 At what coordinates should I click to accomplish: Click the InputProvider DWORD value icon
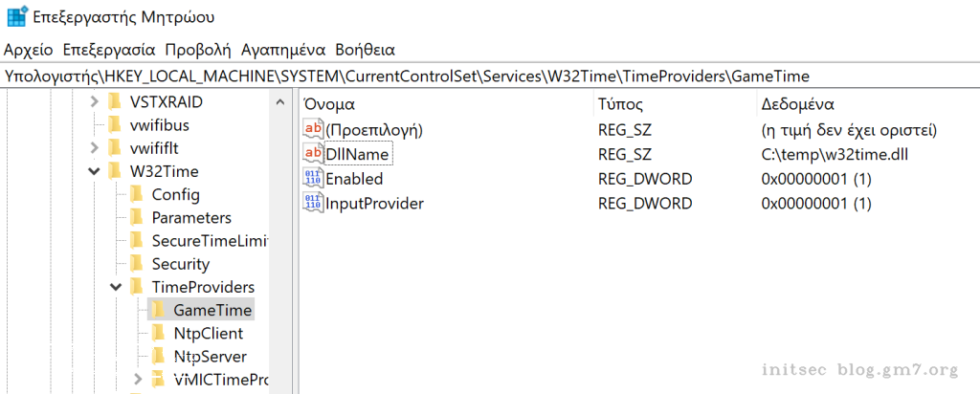tap(312, 203)
